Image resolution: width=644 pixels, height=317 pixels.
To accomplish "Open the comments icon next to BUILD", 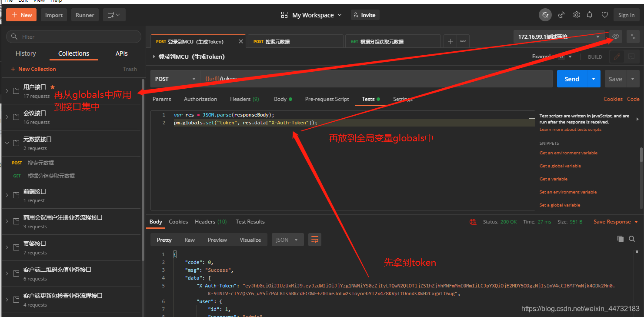I will [631, 57].
